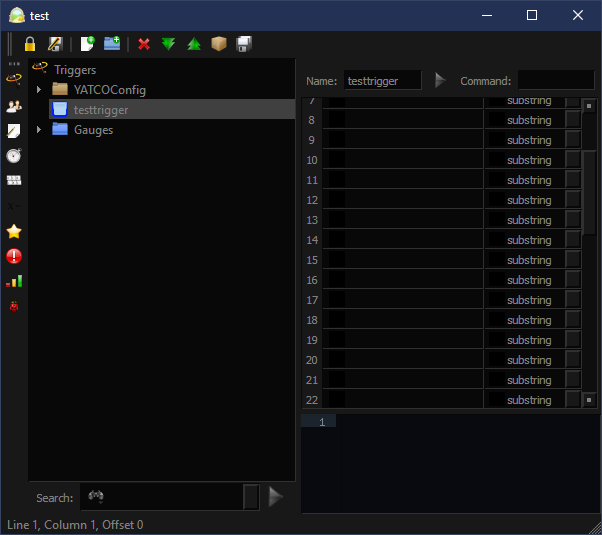Switch to Triggers view in sidebar
Screen dimensions: 602x535
pos(14,80)
